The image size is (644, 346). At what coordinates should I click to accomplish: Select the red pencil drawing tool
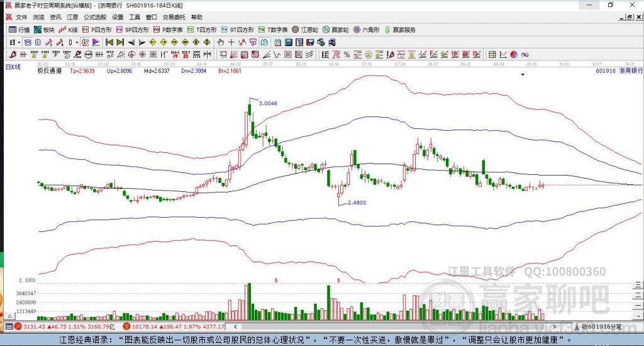tap(13, 54)
